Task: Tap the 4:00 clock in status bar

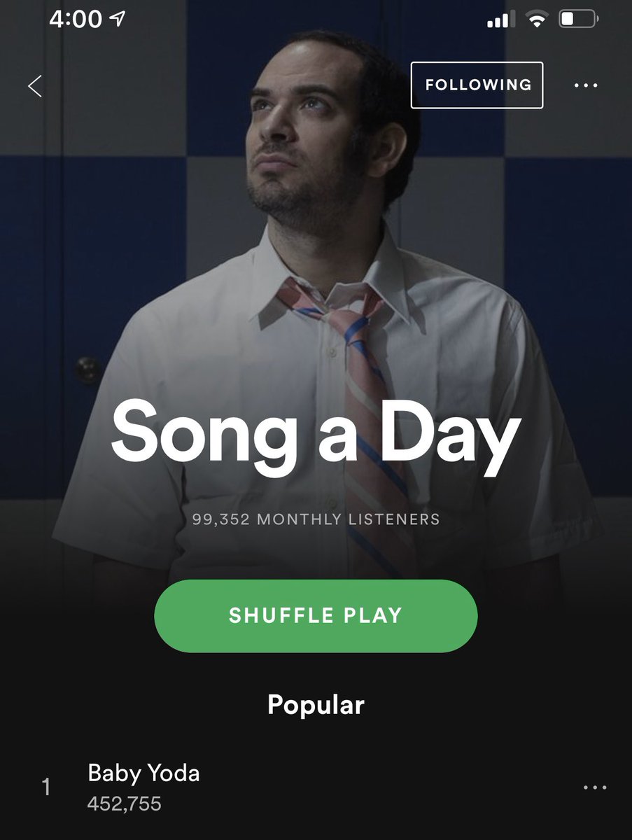Action: [x=76, y=20]
